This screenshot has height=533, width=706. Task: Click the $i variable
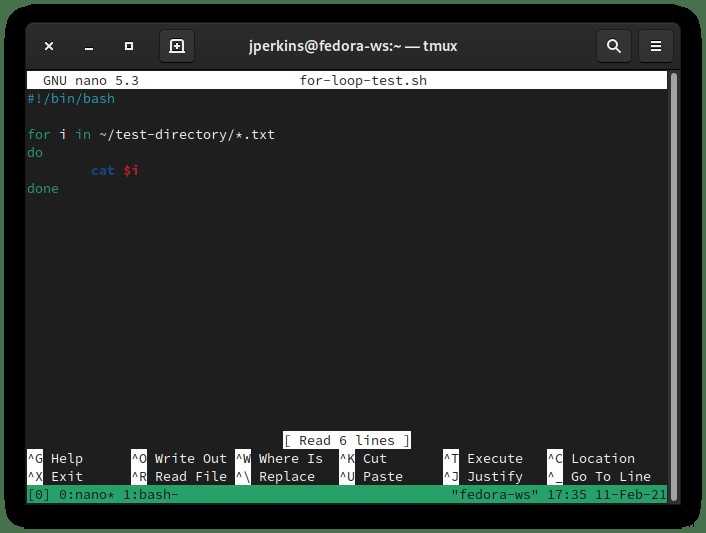(x=131, y=171)
